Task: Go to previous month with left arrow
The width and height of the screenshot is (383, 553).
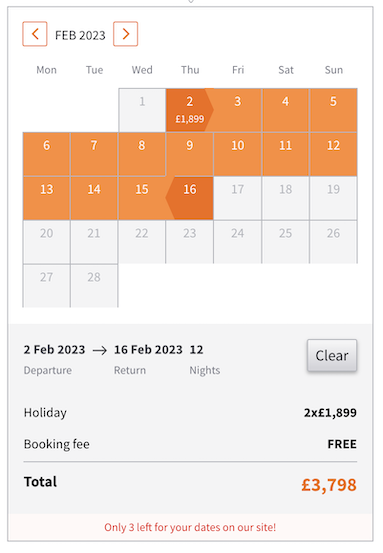Action: (x=35, y=34)
